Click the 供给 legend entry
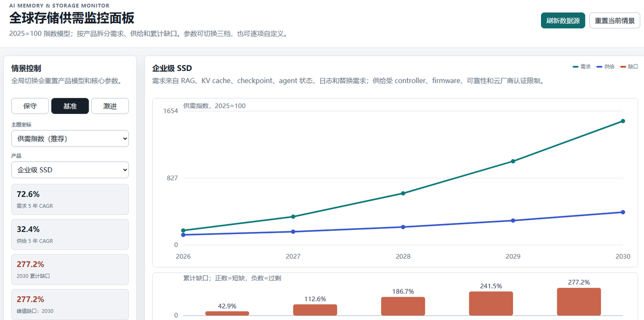This screenshot has height=320, width=644. click(x=605, y=67)
